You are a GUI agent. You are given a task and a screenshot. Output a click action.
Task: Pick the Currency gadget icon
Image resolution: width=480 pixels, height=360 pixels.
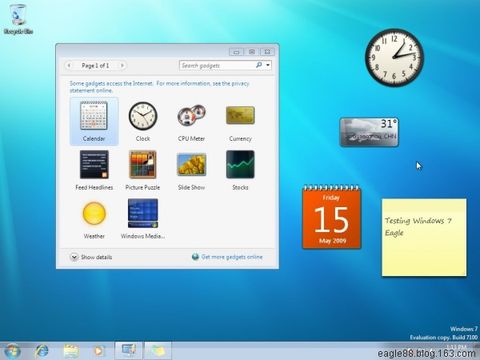[240, 115]
